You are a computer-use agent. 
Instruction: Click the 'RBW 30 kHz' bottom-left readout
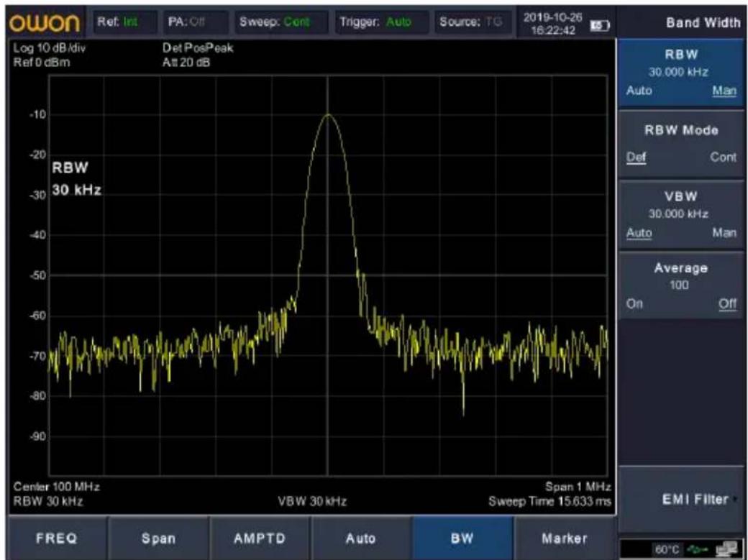click(47, 501)
